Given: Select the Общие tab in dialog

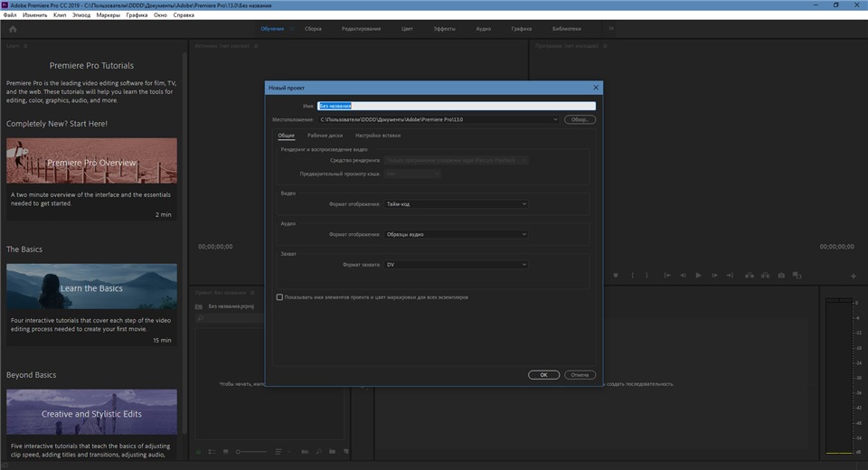Looking at the screenshot, I should 287,136.
